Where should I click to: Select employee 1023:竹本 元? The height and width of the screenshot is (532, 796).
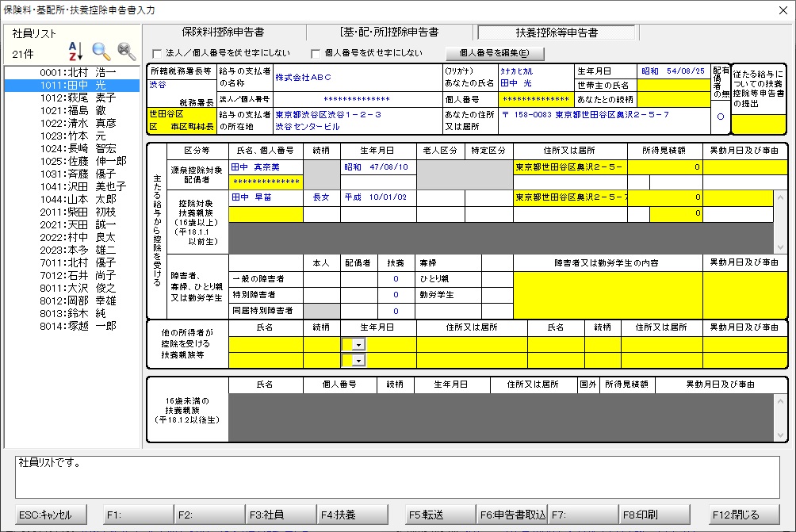pyautogui.click(x=72, y=136)
